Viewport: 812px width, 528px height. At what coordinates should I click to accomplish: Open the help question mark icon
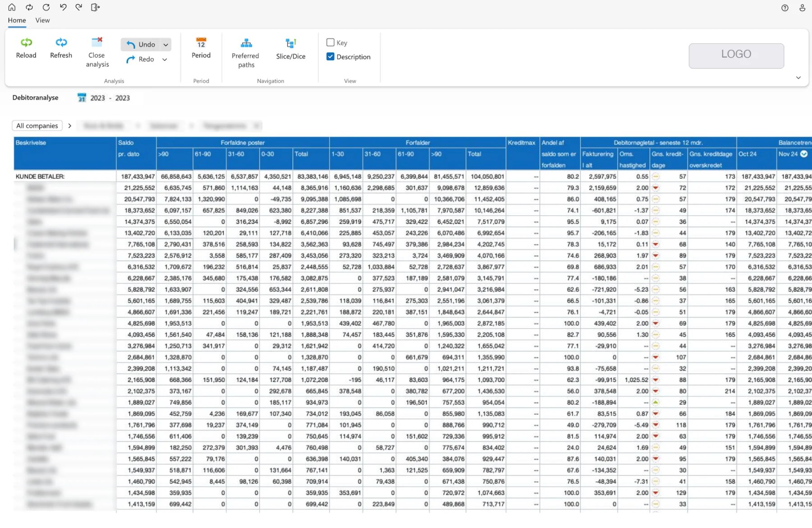785,8
